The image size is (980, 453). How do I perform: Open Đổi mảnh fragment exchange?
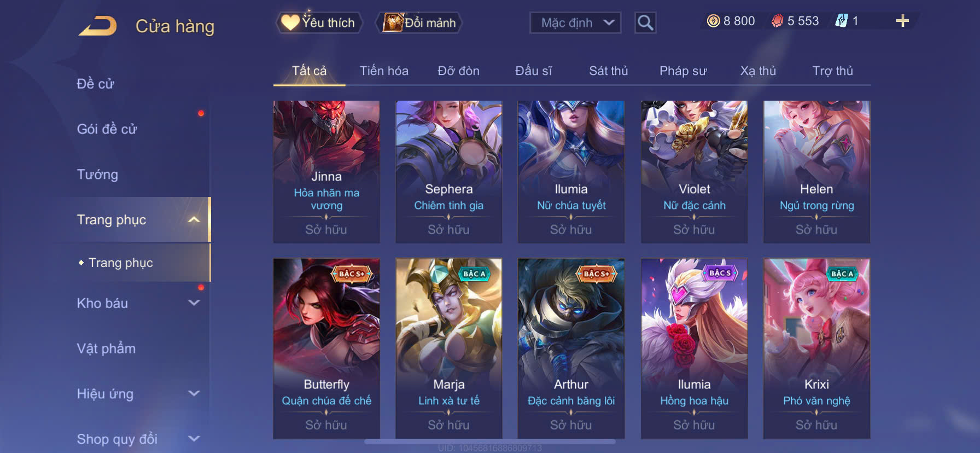(419, 22)
